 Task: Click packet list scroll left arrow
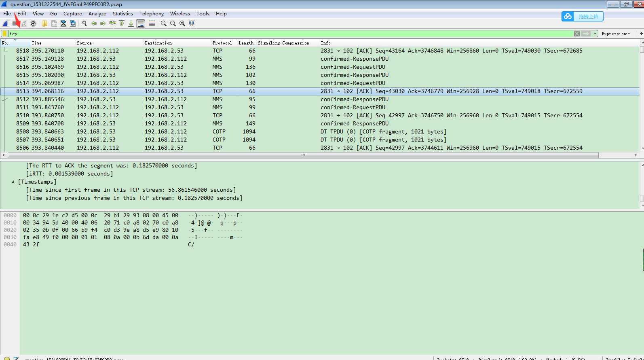point(4,155)
